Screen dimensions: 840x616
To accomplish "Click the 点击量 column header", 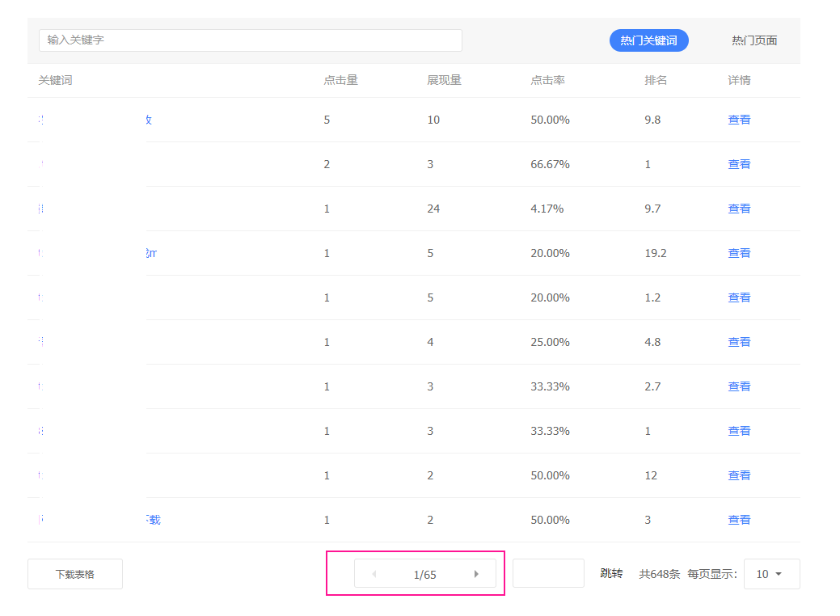I will tap(340, 80).
